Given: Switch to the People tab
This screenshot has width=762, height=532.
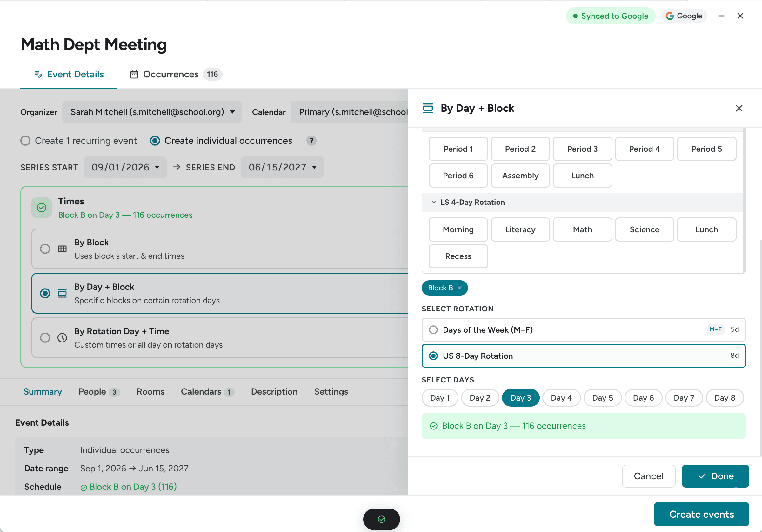Looking at the screenshot, I should [93, 392].
